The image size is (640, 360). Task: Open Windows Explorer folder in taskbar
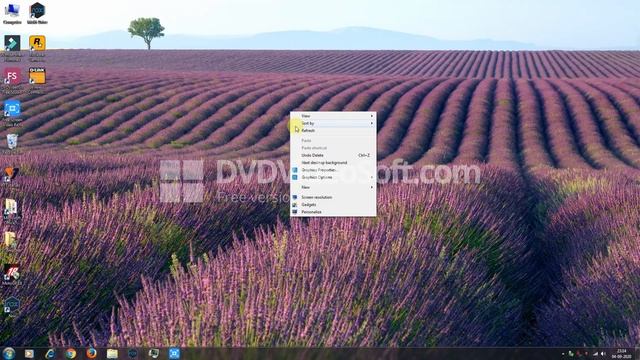(x=112, y=353)
